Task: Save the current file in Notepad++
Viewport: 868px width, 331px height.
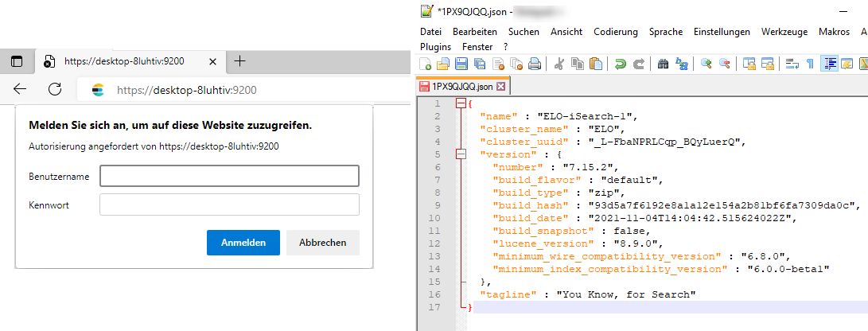Action: (461, 64)
